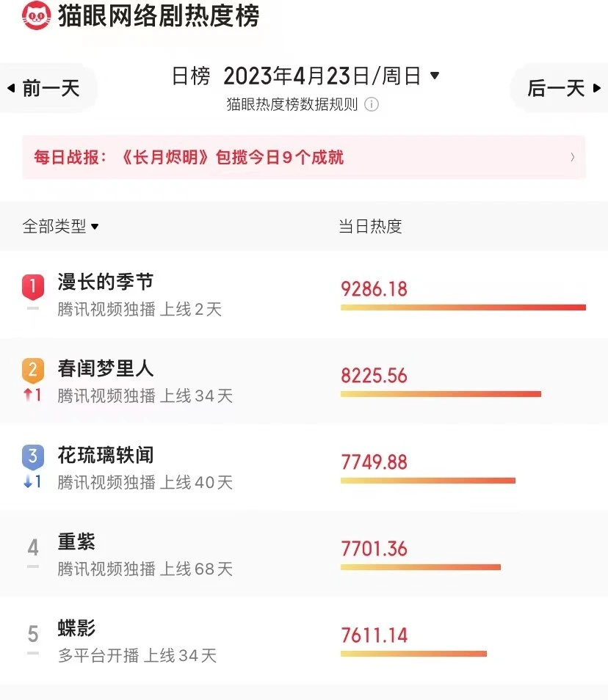Open the 猫眼热度榜数据规则 link
Viewport: 608px width, 700px height.
[292, 104]
